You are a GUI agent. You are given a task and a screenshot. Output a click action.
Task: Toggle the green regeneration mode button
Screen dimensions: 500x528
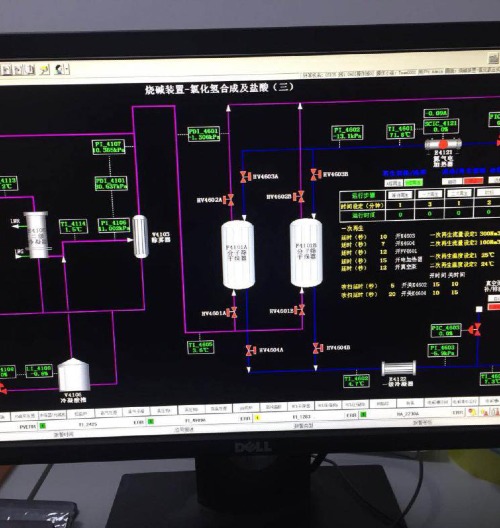click(x=413, y=183)
